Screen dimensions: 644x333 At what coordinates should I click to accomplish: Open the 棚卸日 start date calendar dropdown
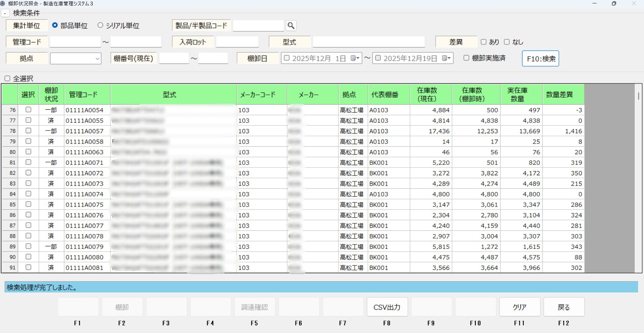(355, 58)
